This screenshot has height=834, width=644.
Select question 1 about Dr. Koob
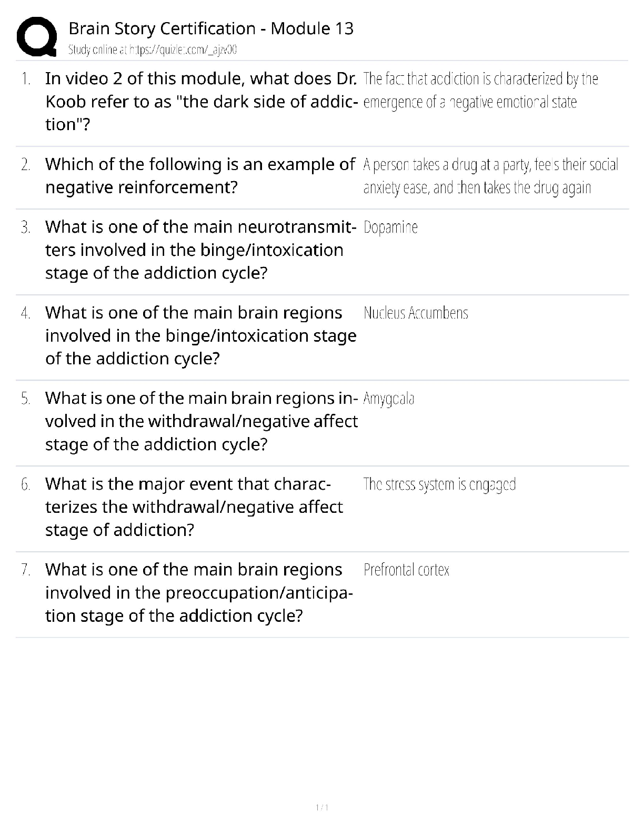pyautogui.click(x=201, y=101)
